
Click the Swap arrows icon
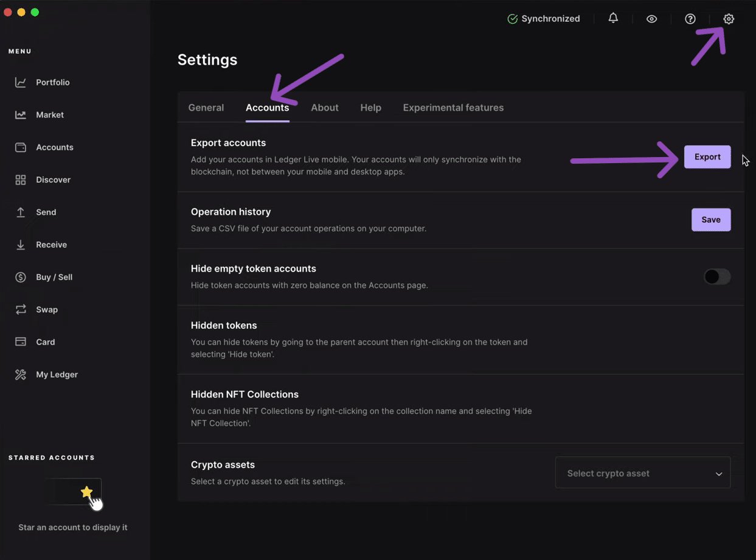point(21,309)
